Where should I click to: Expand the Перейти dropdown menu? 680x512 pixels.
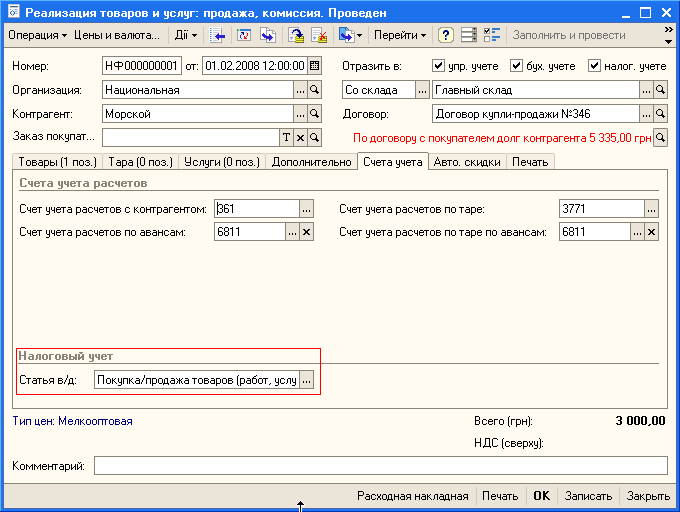pyautogui.click(x=399, y=35)
